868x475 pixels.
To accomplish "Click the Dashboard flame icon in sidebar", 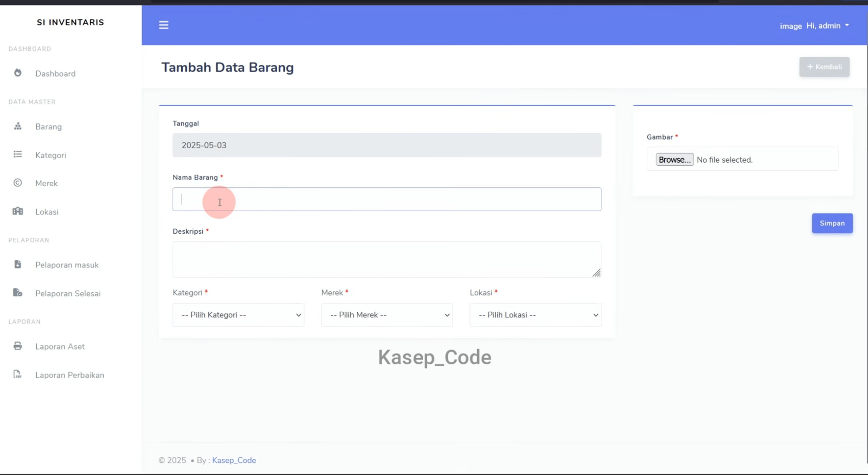I will click(x=18, y=73).
